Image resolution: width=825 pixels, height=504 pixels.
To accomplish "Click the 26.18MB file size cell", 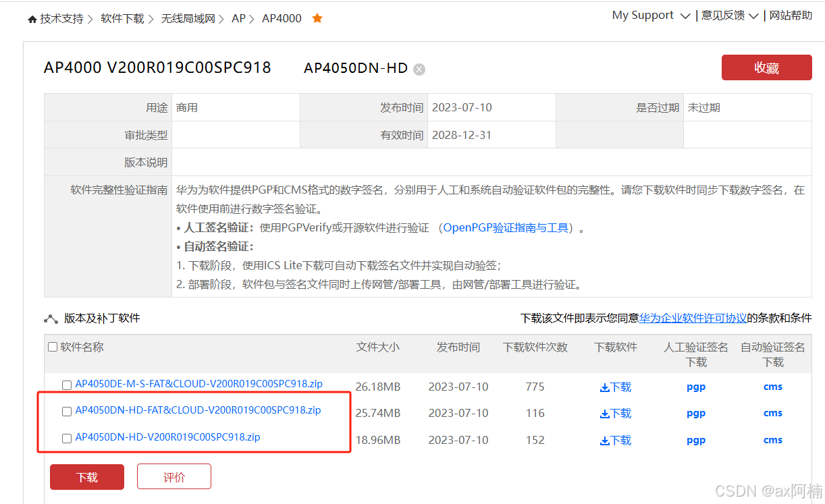I will coord(378,387).
